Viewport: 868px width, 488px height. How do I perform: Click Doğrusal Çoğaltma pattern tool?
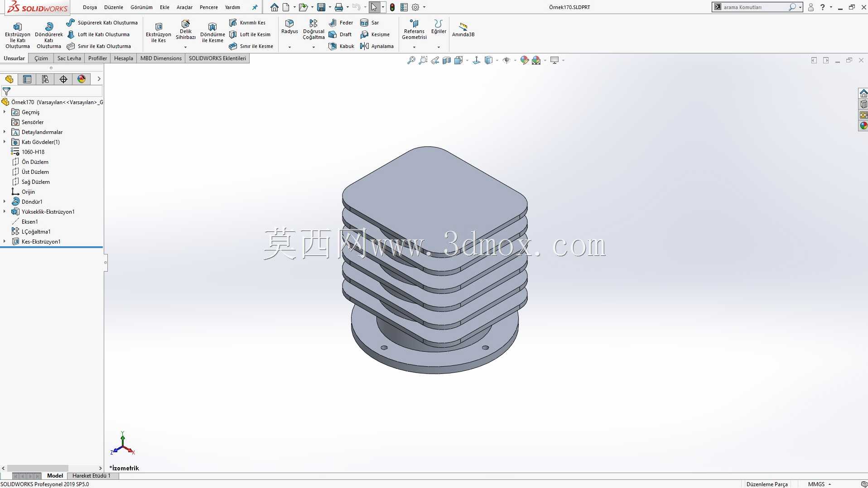point(313,30)
